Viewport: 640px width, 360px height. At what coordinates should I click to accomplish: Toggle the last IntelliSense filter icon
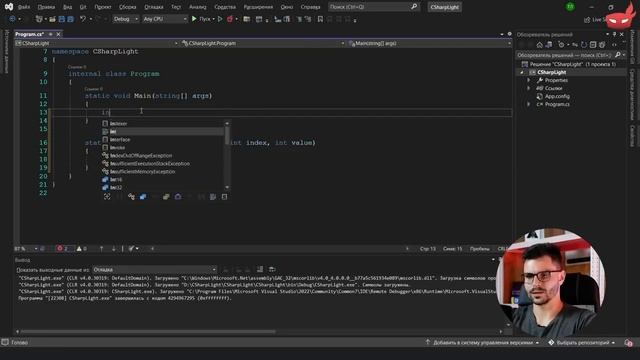click(x=224, y=197)
